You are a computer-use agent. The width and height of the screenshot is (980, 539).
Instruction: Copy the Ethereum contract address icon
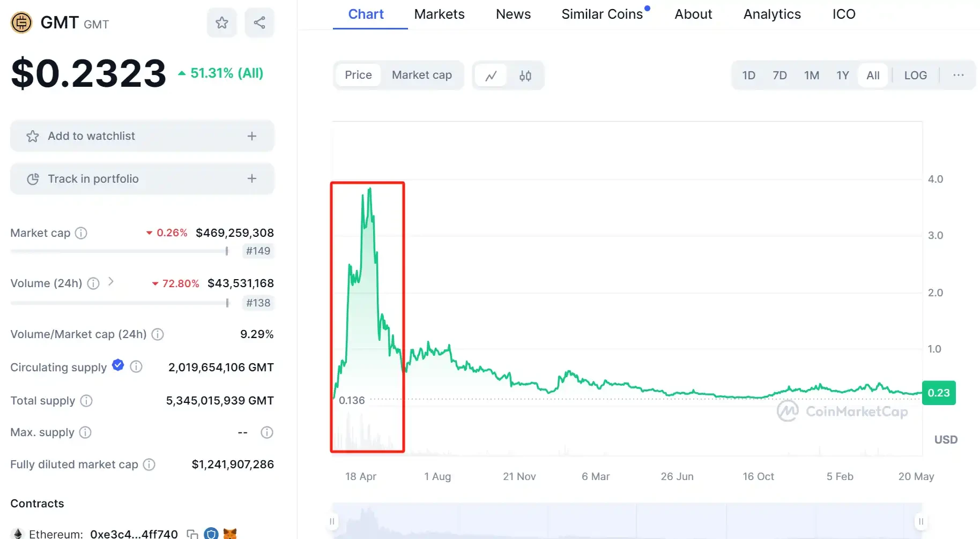tap(192, 533)
